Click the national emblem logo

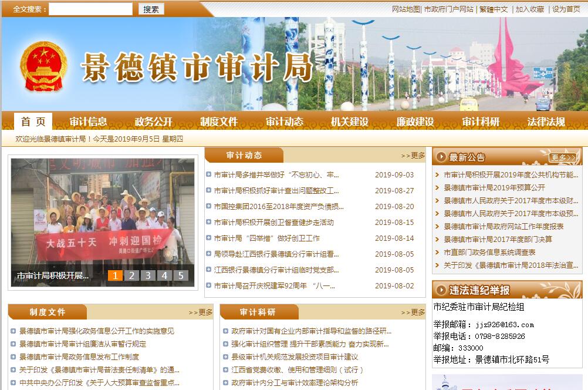[45, 66]
